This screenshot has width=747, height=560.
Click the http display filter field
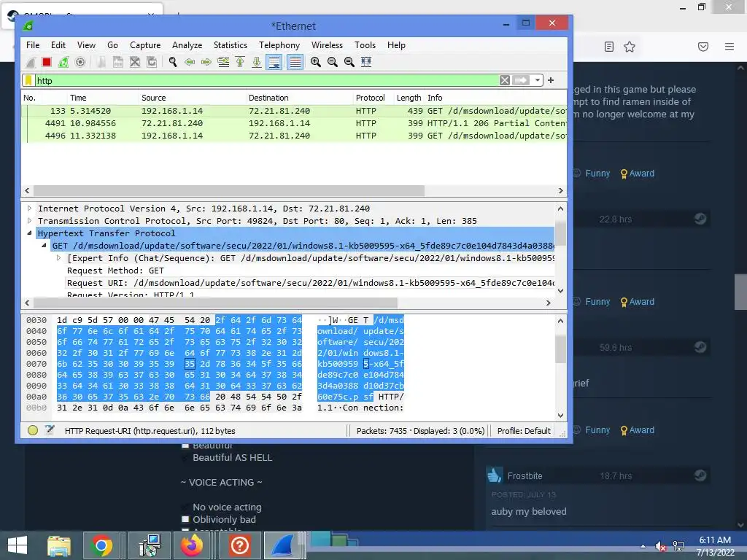click(x=267, y=80)
